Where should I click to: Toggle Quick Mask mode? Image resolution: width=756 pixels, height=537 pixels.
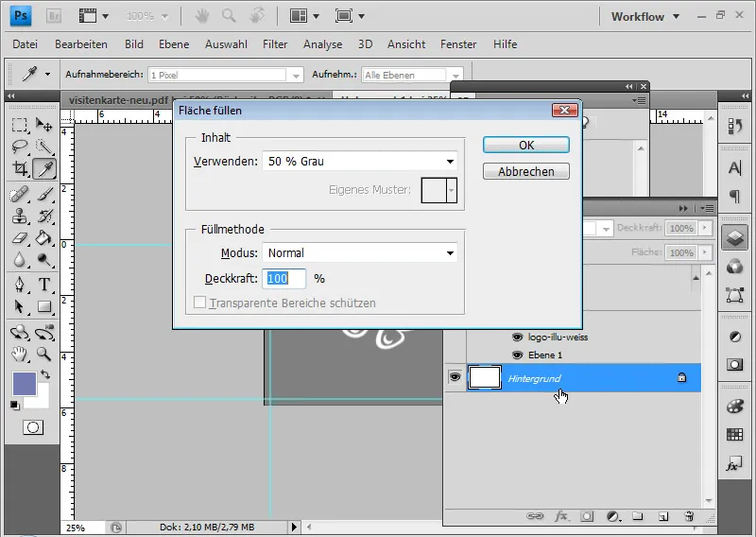pos(33,427)
